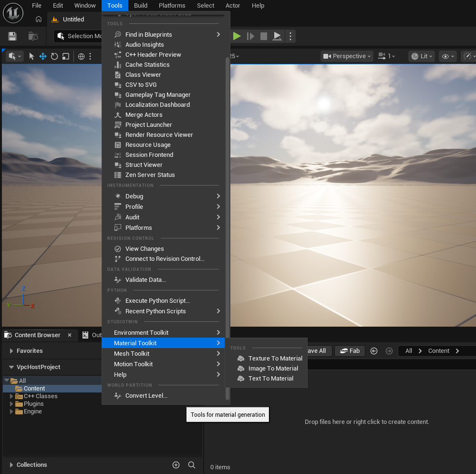Expand Find in Blueprints submenu
The width and height of the screenshot is (476, 474).
[166, 35]
